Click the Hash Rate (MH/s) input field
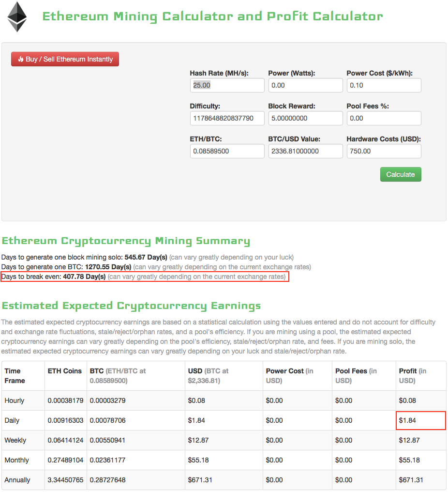The height and width of the screenshot is (492, 448). pyautogui.click(x=227, y=85)
